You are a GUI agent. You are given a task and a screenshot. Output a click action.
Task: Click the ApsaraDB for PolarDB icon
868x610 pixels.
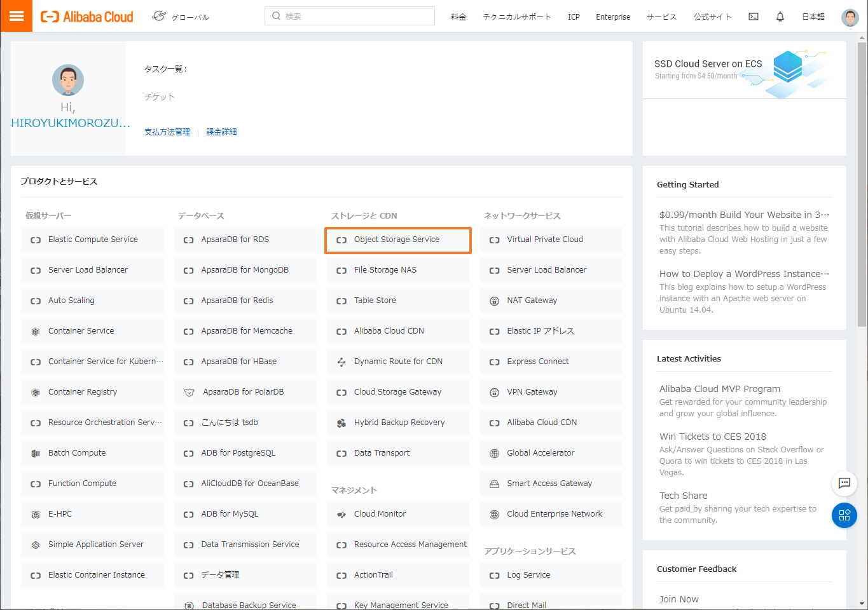189,392
